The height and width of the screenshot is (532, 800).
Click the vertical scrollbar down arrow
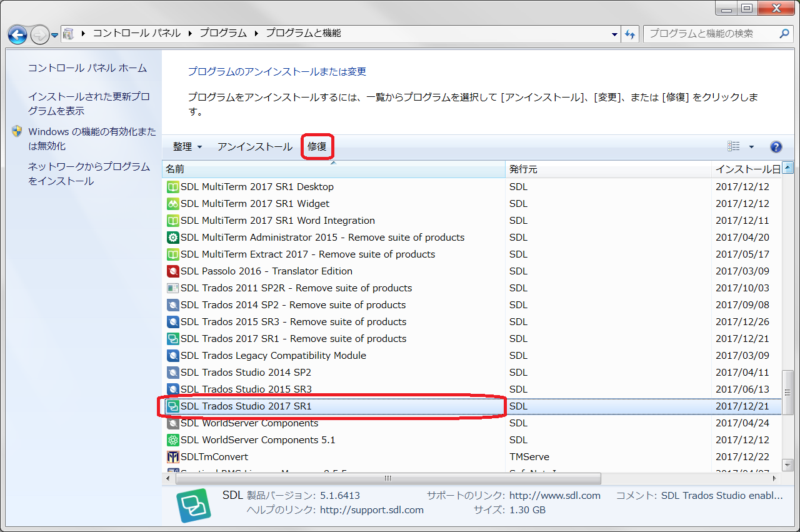[x=788, y=464]
